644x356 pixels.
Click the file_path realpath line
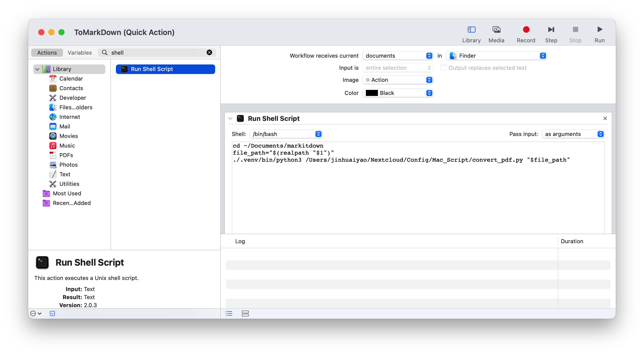[x=283, y=153]
